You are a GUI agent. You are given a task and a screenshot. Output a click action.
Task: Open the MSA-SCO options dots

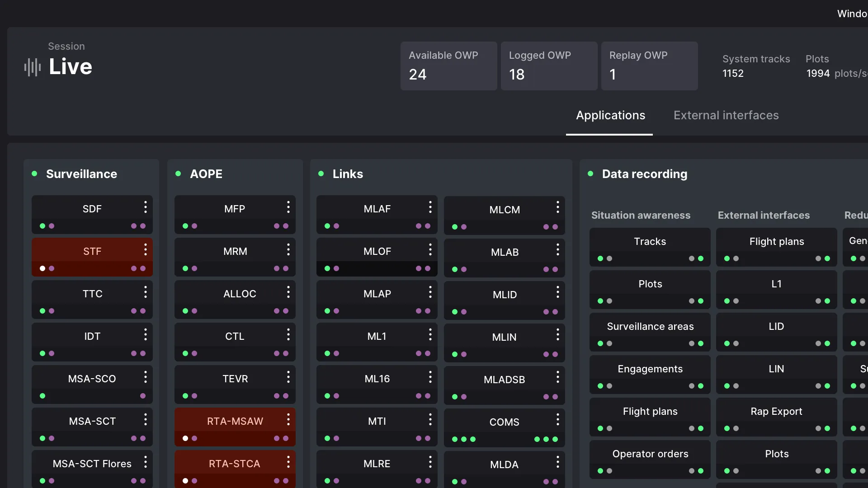coord(145,377)
